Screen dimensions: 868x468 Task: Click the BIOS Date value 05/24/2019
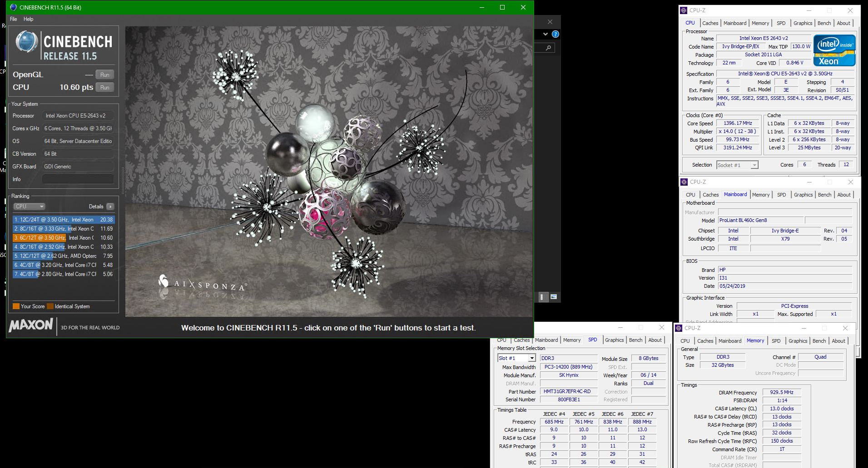click(x=784, y=286)
